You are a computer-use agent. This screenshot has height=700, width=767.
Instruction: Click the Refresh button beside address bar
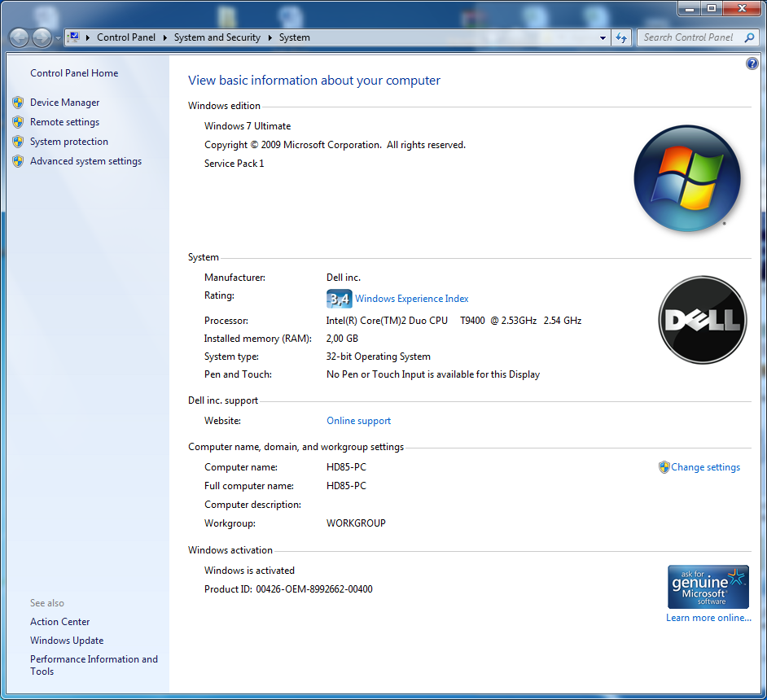click(621, 37)
